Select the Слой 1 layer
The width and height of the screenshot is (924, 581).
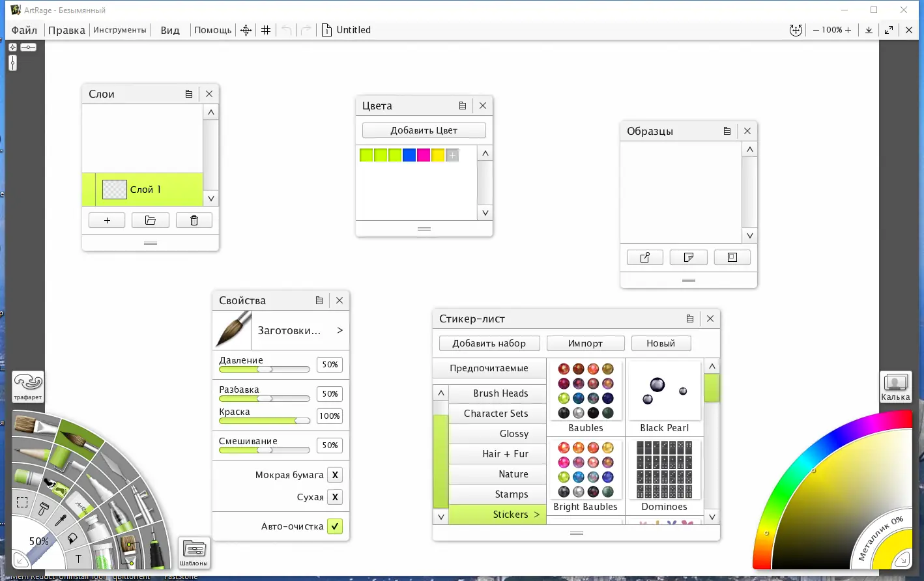[x=142, y=190]
